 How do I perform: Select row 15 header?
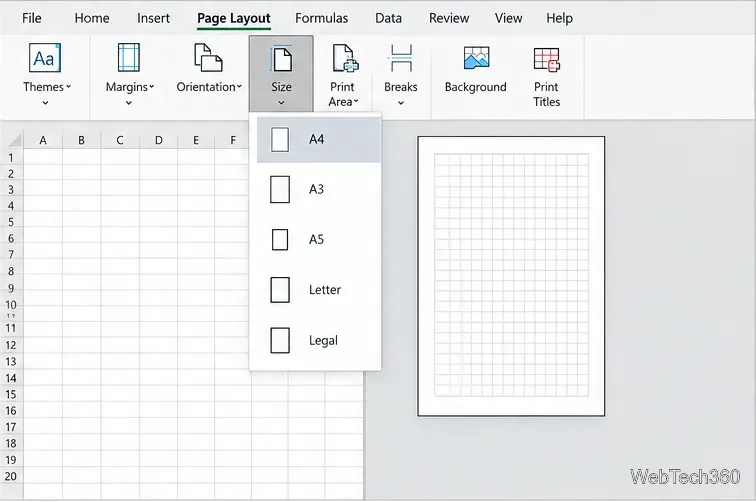pos(11,394)
